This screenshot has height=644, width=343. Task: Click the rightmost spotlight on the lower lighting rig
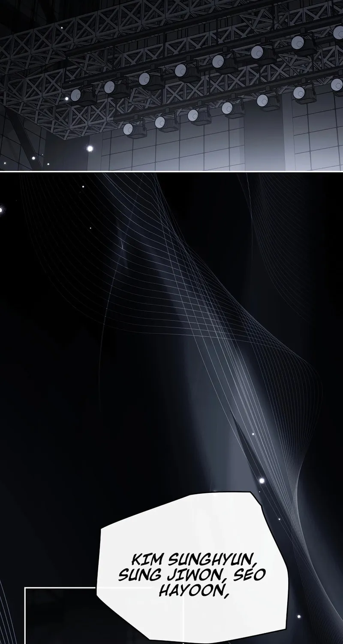pos(337,84)
